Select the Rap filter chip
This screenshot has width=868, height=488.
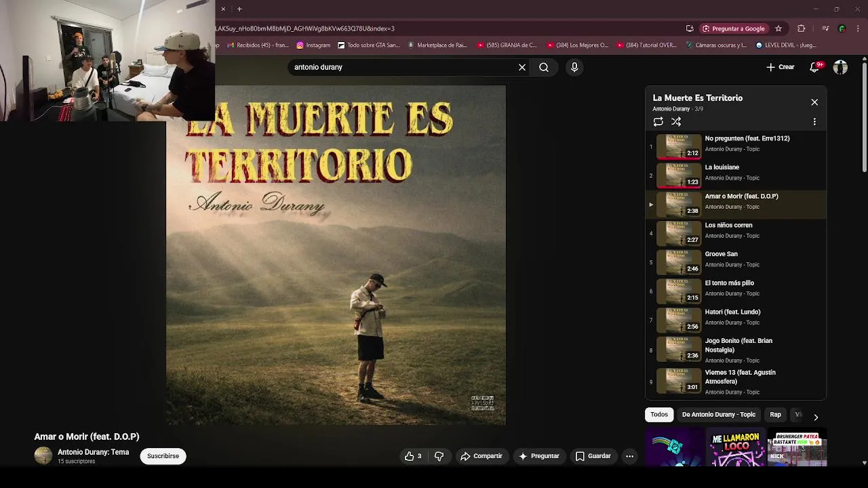click(775, 415)
